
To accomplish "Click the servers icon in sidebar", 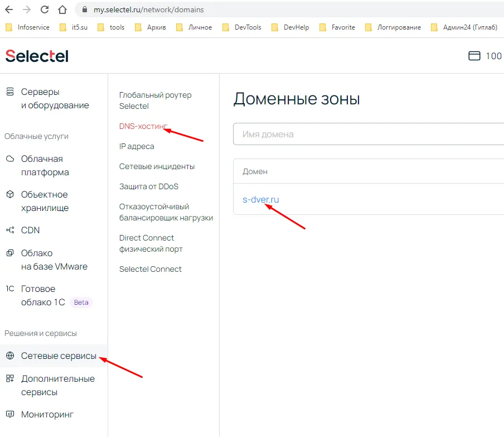I will click(x=10, y=92).
